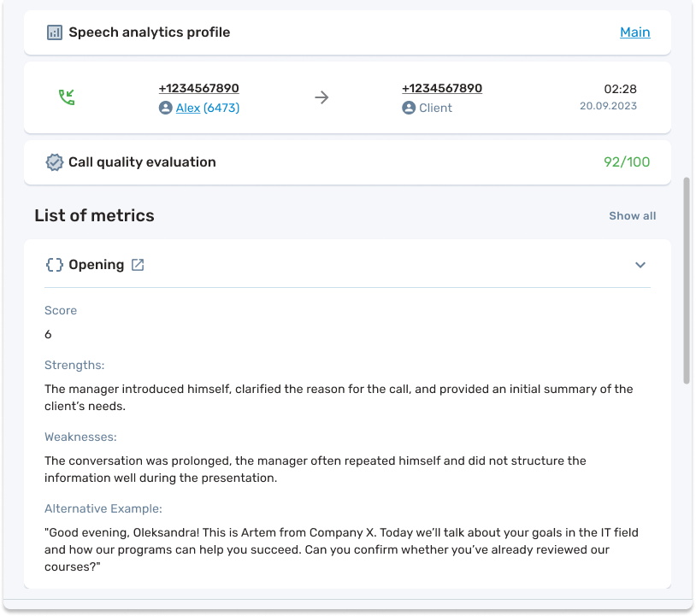Click the arrow between the phone numbers

pos(321,97)
